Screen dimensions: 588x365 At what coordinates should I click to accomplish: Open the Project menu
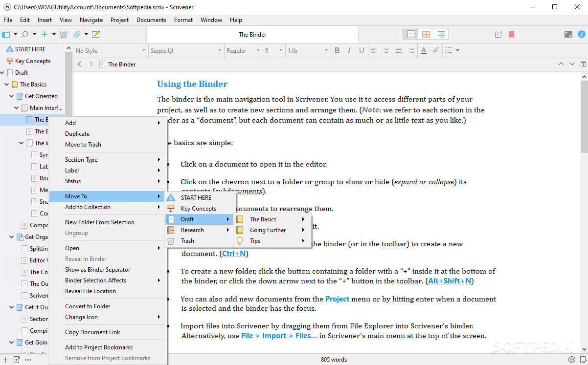pos(119,20)
